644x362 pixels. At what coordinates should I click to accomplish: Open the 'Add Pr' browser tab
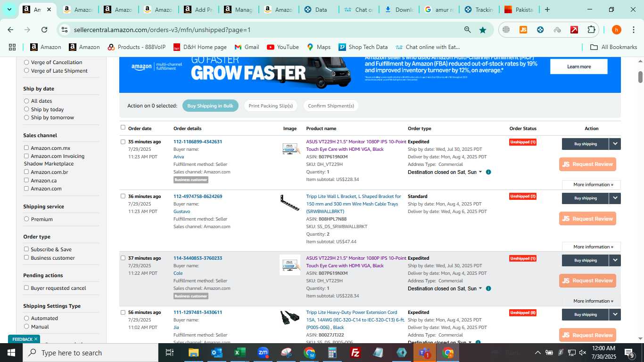tap(199, 9)
